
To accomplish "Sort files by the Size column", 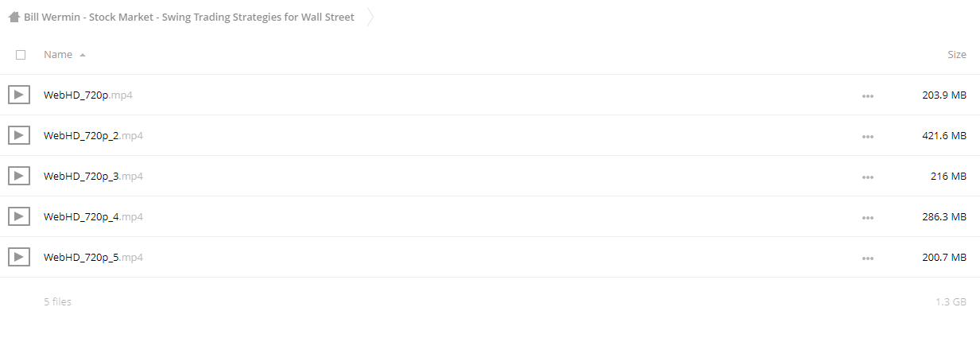I will click(957, 55).
